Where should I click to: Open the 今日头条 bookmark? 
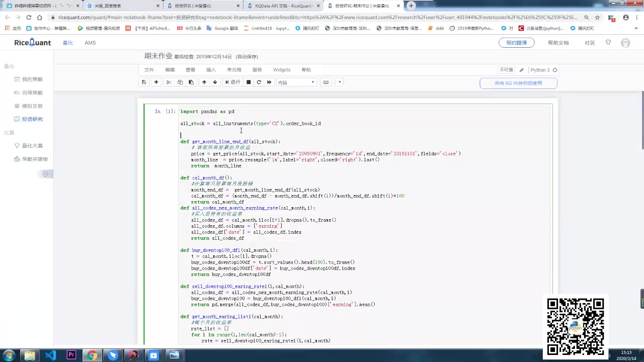[189, 28]
